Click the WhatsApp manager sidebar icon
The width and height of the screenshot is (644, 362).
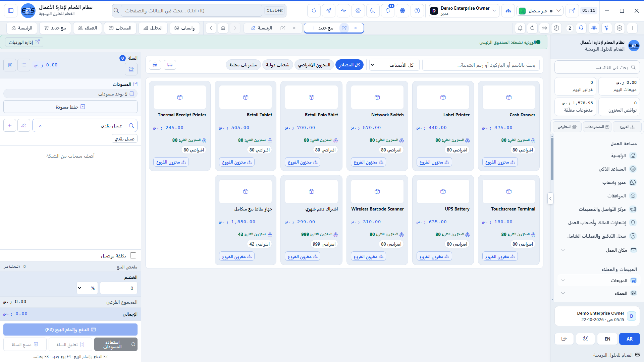[x=633, y=182]
